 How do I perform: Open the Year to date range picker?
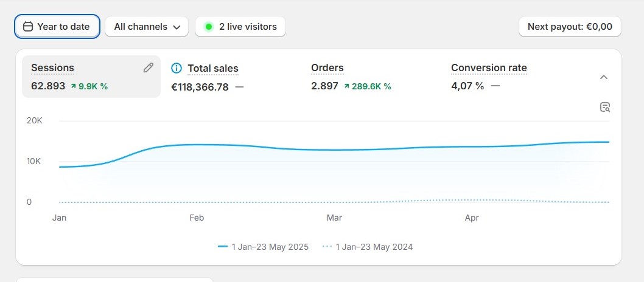(57, 27)
